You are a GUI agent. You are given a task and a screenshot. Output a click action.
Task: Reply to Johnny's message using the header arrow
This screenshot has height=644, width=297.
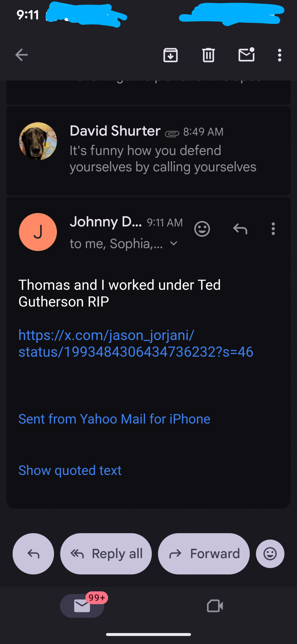coord(240,229)
